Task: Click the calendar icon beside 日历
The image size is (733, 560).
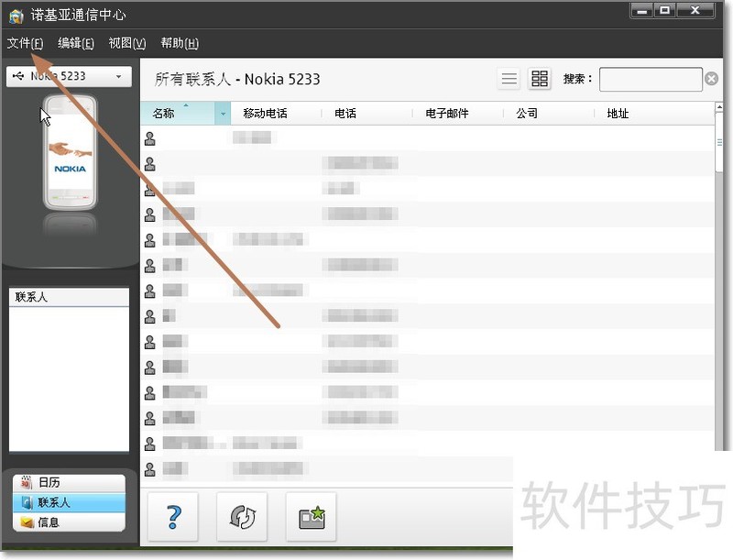Action: [x=27, y=482]
